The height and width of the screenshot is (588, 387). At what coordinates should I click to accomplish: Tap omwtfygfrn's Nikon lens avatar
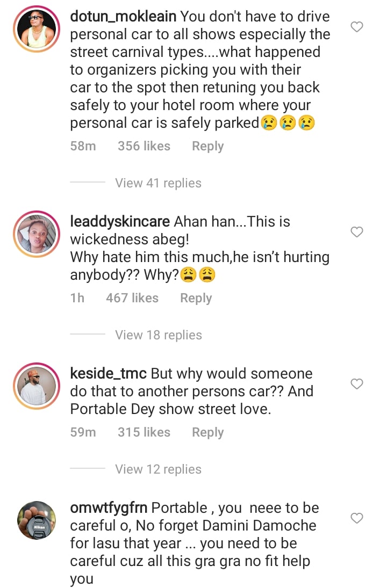pos(37,521)
